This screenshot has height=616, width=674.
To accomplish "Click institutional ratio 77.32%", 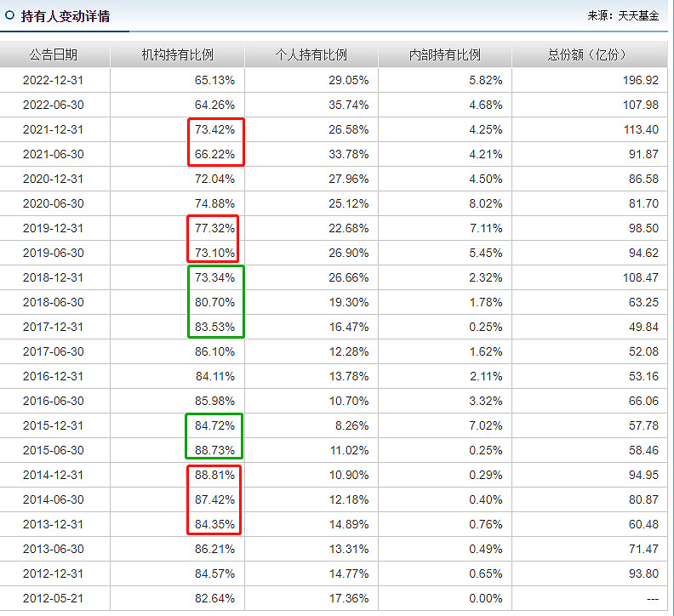I will [x=214, y=228].
